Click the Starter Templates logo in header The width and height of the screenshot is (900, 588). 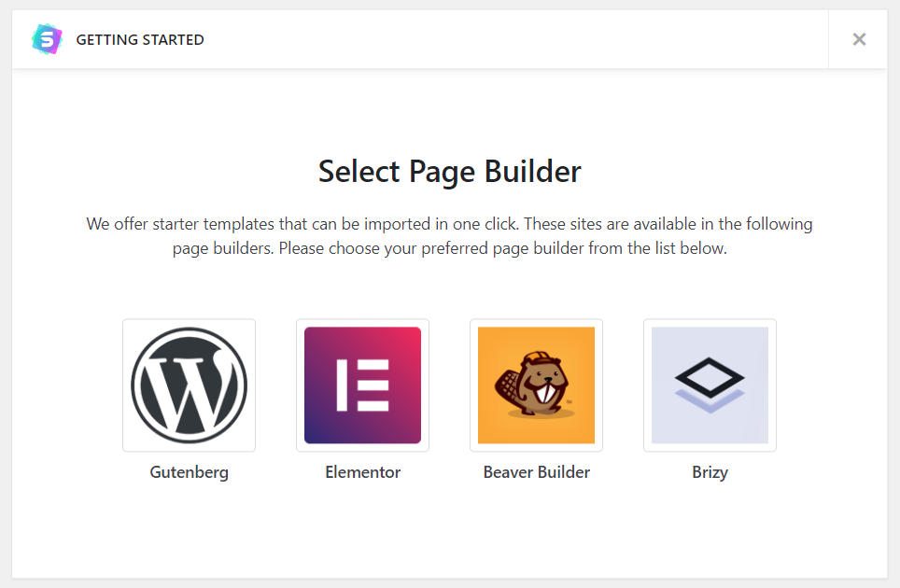(x=47, y=39)
